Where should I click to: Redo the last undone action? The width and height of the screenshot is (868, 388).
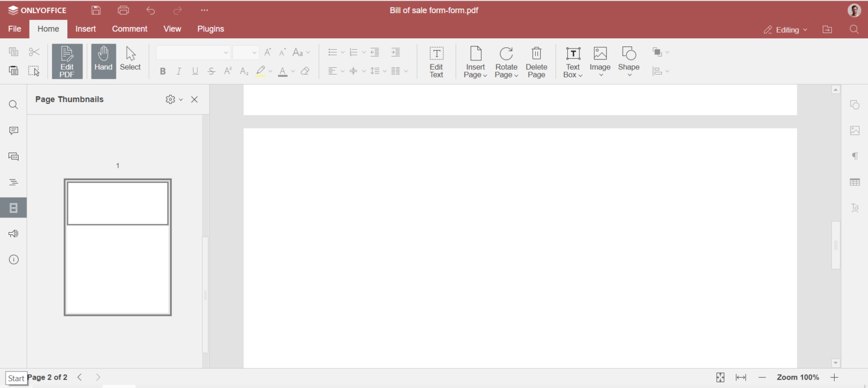[x=177, y=10]
